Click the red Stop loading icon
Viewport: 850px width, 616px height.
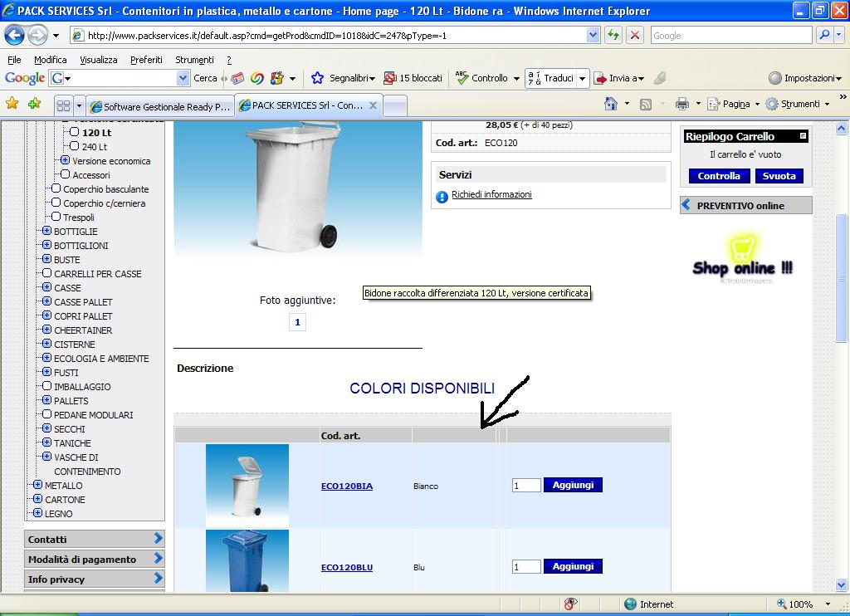pyautogui.click(x=635, y=36)
